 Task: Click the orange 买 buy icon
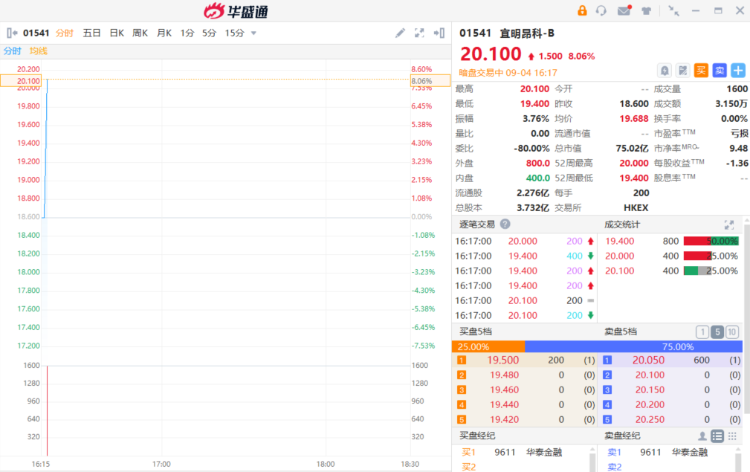pyautogui.click(x=701, y=70)
